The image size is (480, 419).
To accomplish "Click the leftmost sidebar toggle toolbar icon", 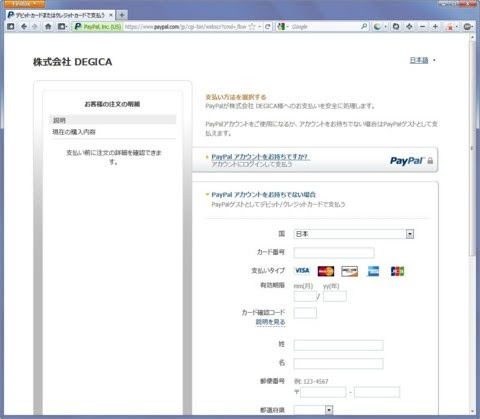I will click(x=11, y=26).
